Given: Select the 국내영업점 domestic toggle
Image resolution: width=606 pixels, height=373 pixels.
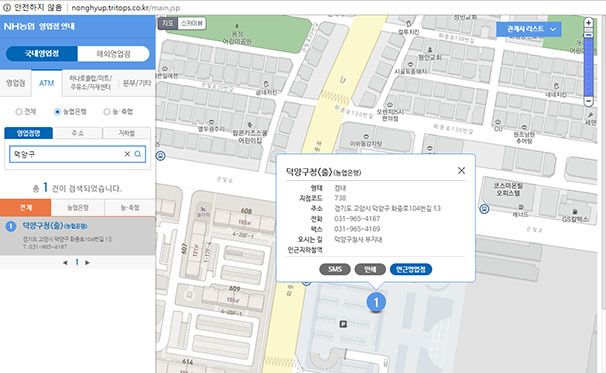Looking at the screenshot, I should pos(42,53).
